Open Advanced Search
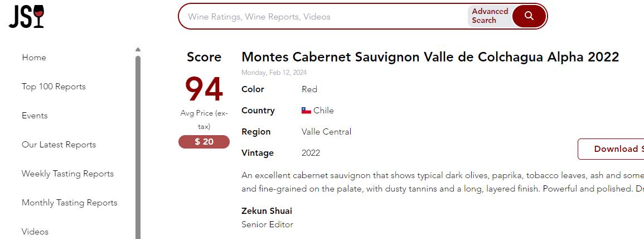 tap(490, 16)
